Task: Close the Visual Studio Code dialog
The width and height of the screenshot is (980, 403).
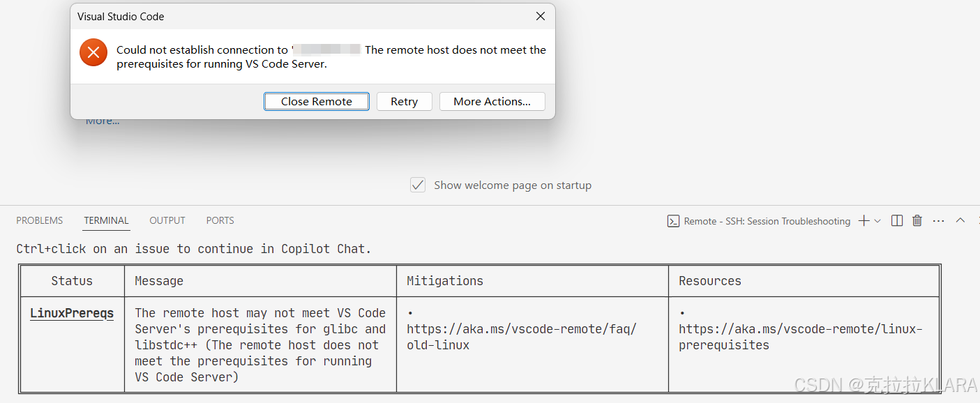Action: [x=541, y=16]
